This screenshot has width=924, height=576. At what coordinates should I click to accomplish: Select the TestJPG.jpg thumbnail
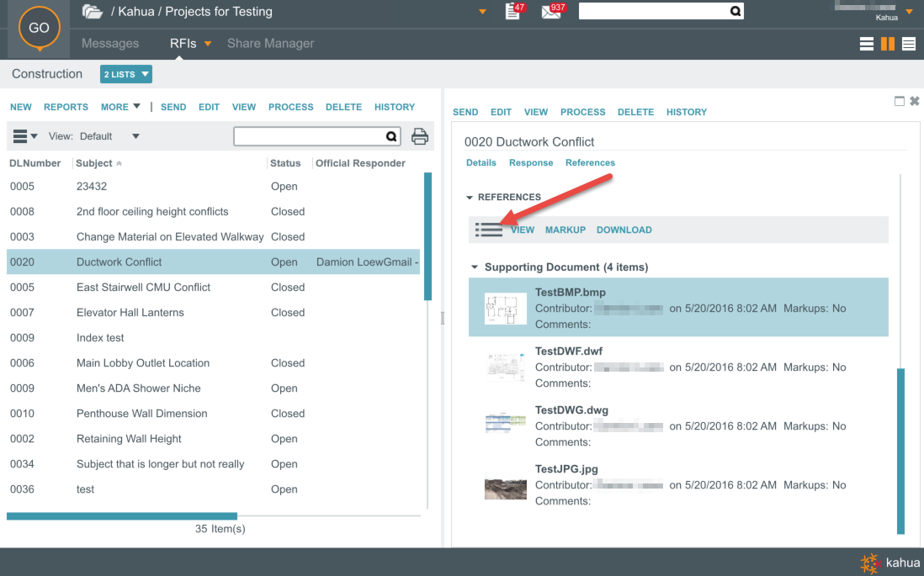coord(506,485)
